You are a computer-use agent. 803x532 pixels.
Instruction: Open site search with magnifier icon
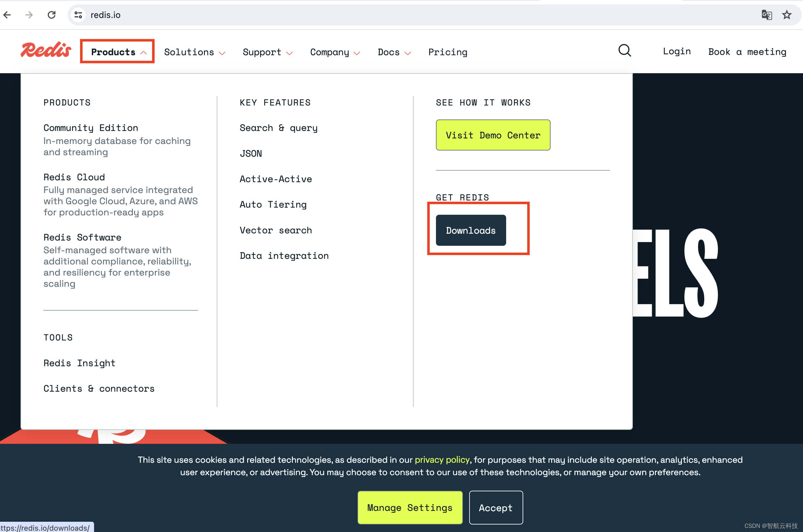point(624,51)
